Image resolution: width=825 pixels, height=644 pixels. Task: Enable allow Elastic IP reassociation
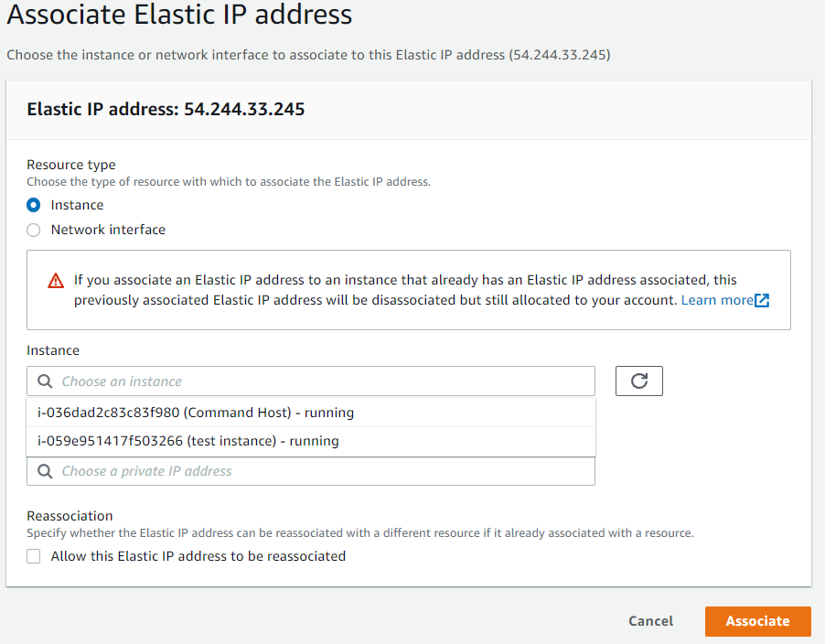click(x=33, y=556)
